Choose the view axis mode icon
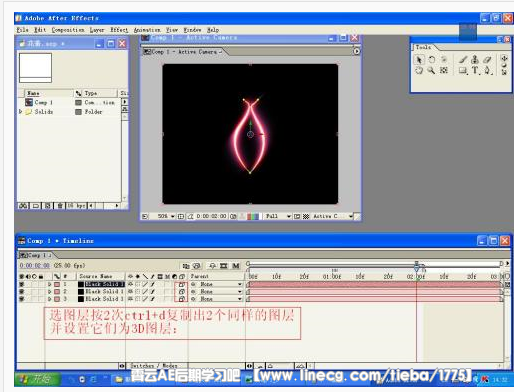Screen dimensions: 514x392 (x=504, y=72)
